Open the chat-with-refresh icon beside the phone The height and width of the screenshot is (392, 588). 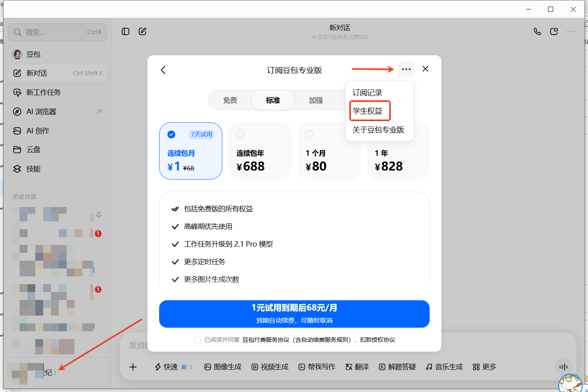point(554,31)
